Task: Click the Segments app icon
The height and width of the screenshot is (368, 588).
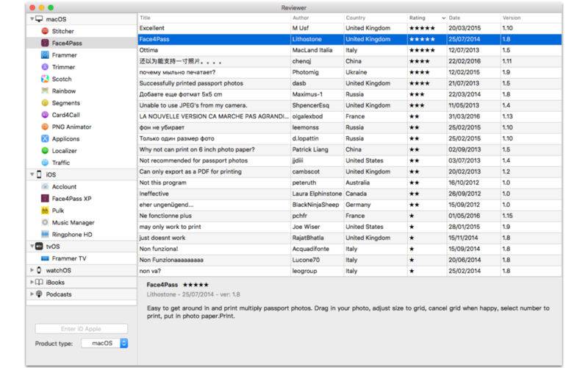Action: click(45, 103)
